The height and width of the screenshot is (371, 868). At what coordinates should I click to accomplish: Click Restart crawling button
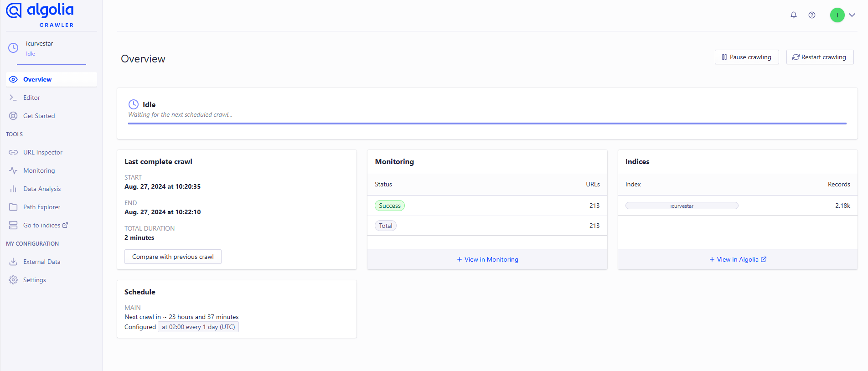point(820,57)
